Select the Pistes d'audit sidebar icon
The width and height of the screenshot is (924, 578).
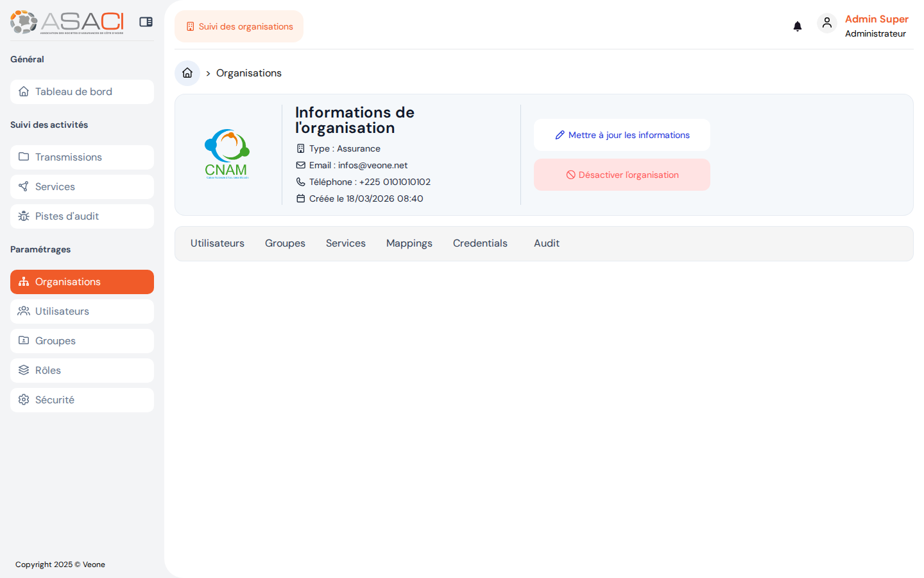click(24, 216)
